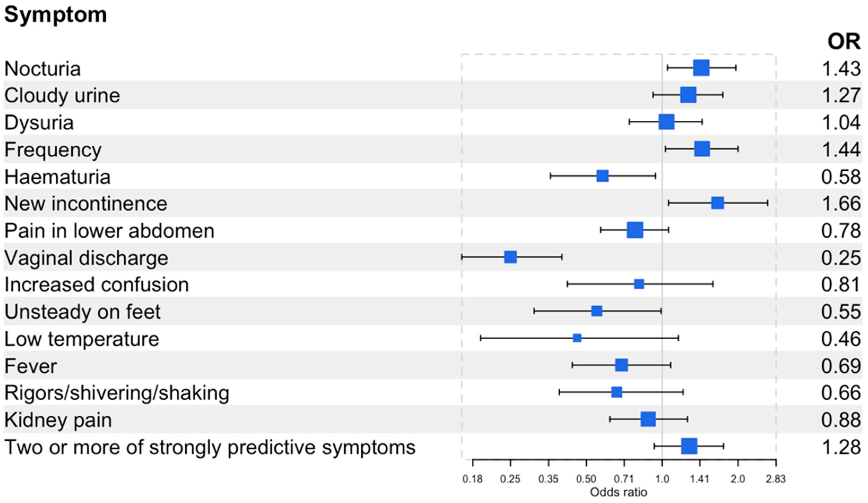Click the OR value 1.66
The width and height of the screenshot is (868, 503).
tap(841, 203)
